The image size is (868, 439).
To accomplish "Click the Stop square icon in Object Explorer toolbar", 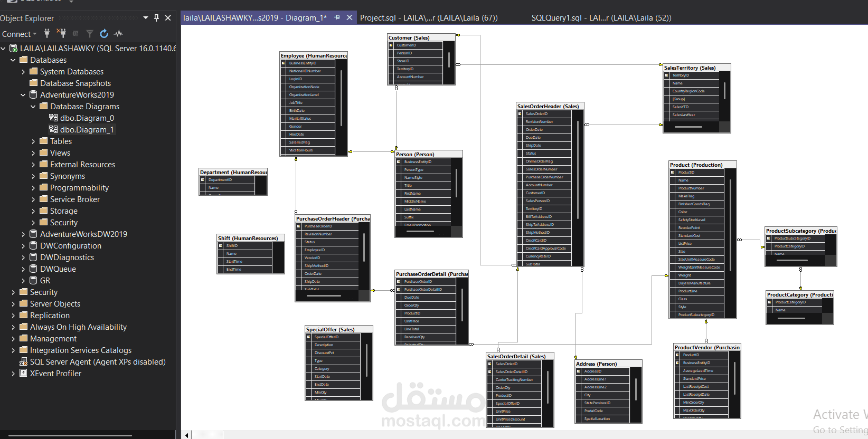I will point(76,34).
